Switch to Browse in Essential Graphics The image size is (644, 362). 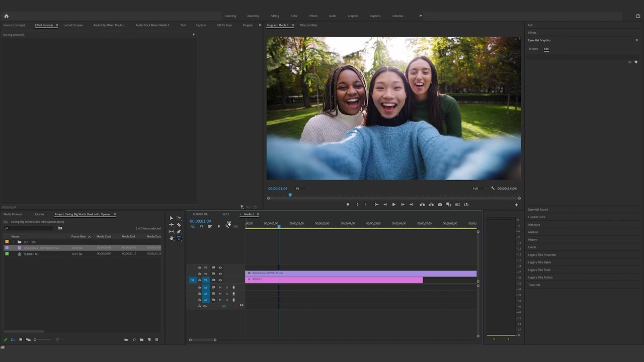(533, 49)
